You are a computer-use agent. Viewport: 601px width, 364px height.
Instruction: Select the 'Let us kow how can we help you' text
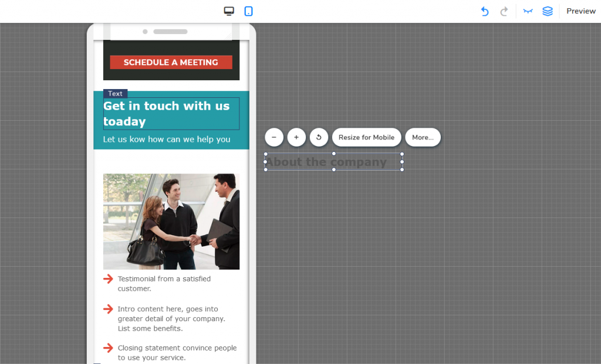pyautogui.click(x=167, y=140)
